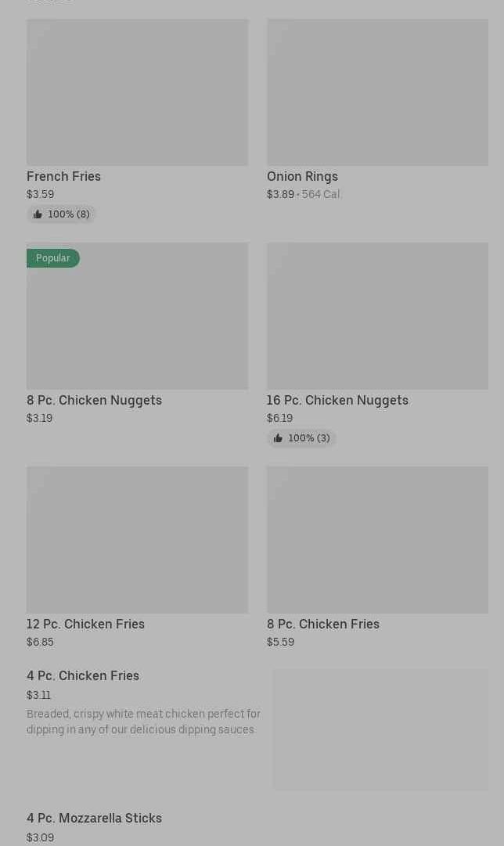504x846 pixels.
Task: Click thumbs-up icon under 16 Pc. Chicken Nuggets
Action: click(278, 438)
